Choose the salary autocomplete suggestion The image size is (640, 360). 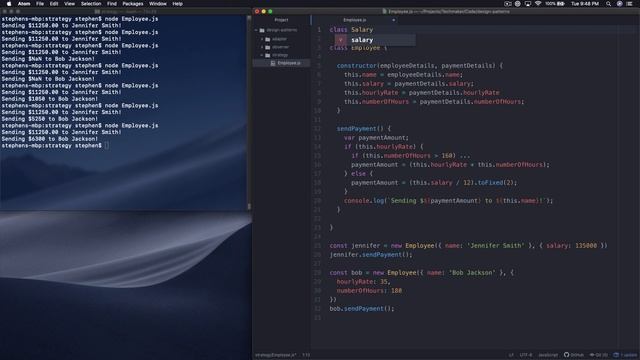pos(375,40)
